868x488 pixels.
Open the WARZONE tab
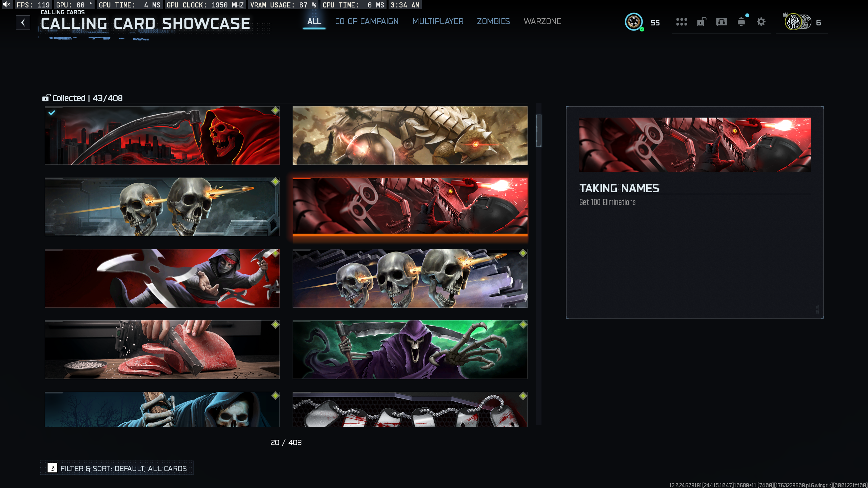click(x=542, y=21)
